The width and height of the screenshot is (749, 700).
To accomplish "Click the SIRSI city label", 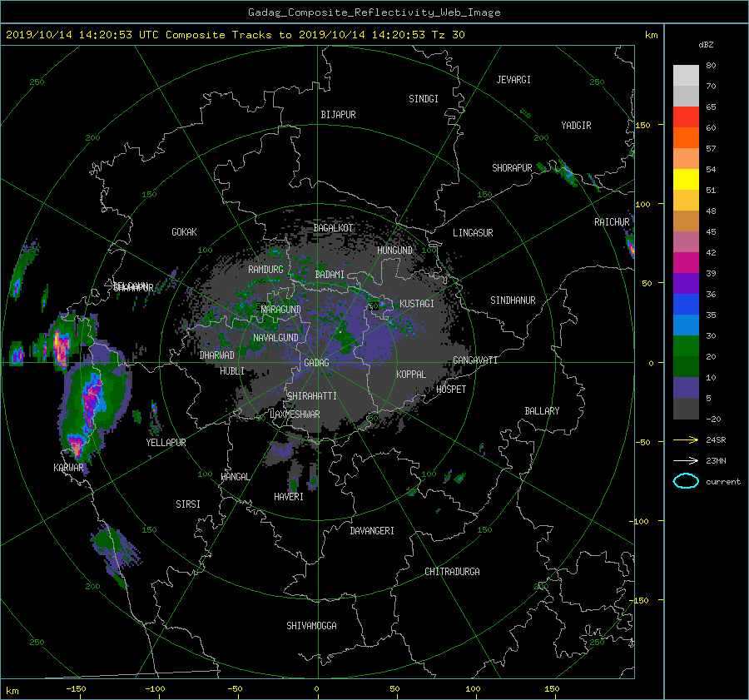I will pos(188,504).
